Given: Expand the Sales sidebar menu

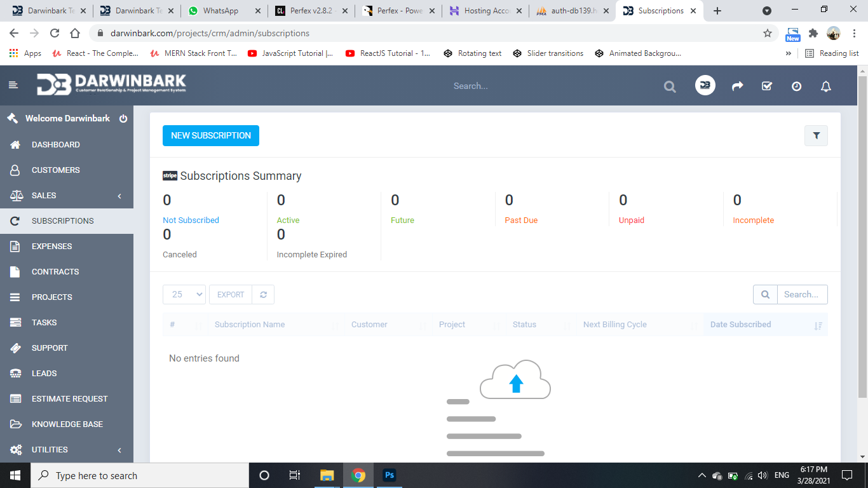Looking at the screenshot, I should [x=67, y=196].
